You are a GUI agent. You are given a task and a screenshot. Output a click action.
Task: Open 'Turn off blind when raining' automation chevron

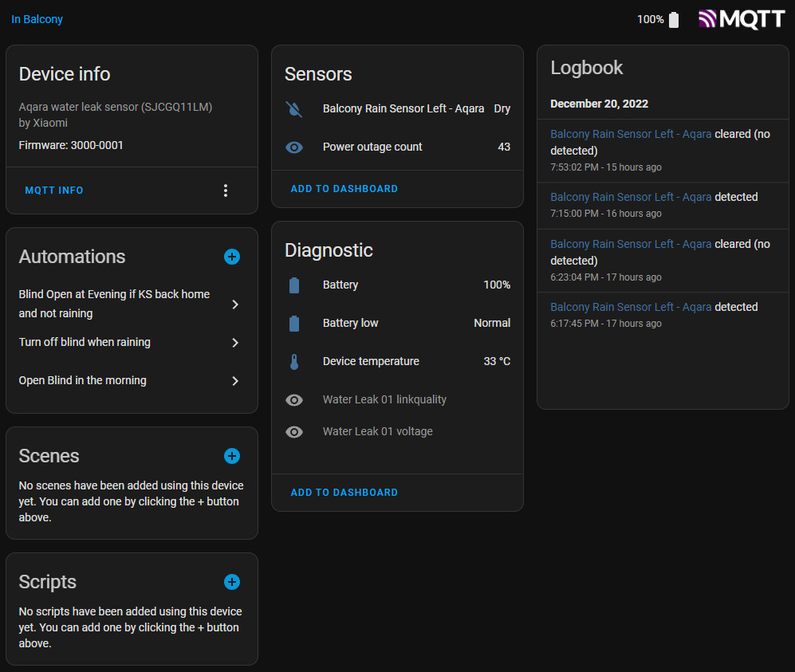tap(235, 343)
